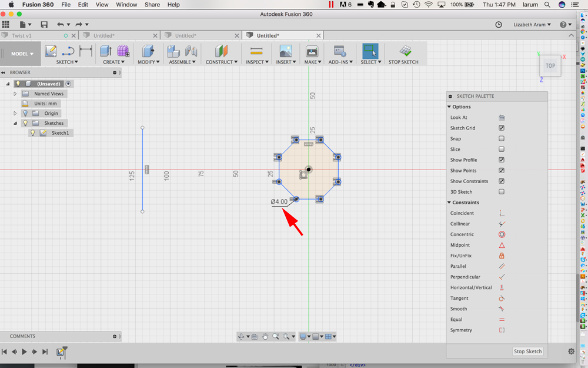Click the Joint icon in Assemble
Viewport: 588px width, 368px height.
(191, 51)
